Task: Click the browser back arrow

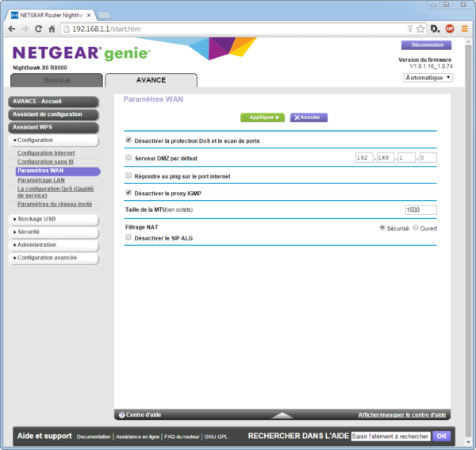Action: click(x=11, y=29)
